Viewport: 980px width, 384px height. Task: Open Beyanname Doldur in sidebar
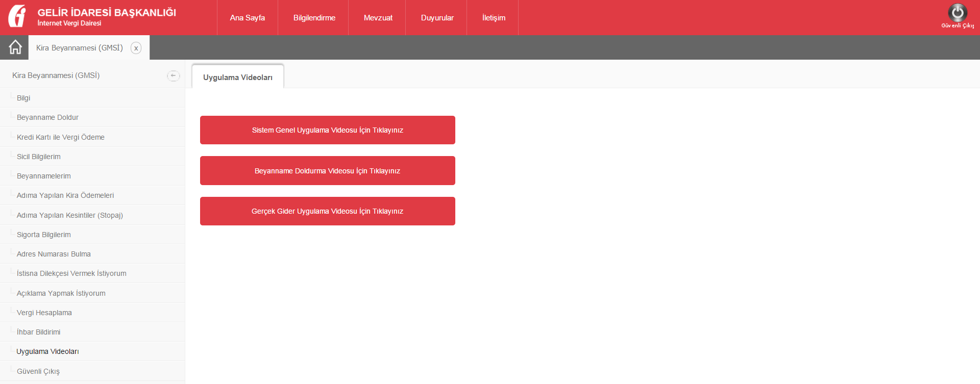[x=92, y=117]
